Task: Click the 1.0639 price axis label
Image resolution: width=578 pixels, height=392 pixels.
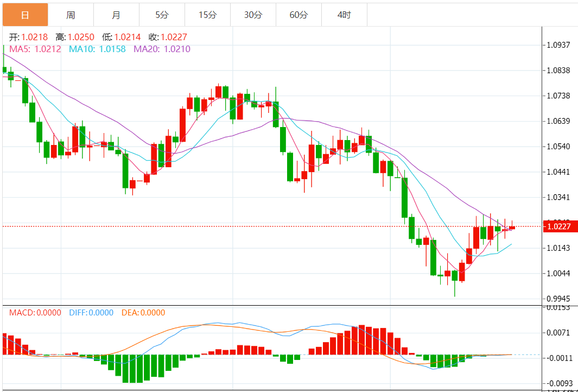Action: click(x=558, y=121)
